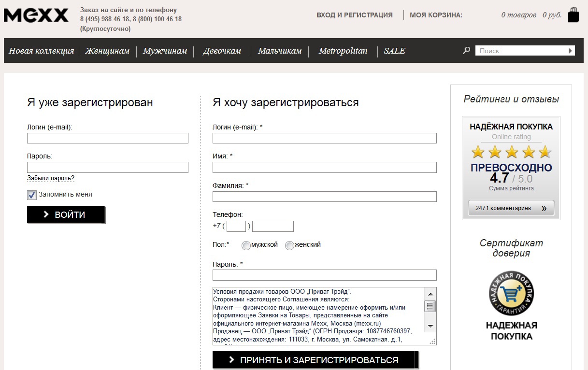The image size is (588, 370).
Task: Uncheck the Запомнить меня checkbox
Action: [x=31, y=195]
